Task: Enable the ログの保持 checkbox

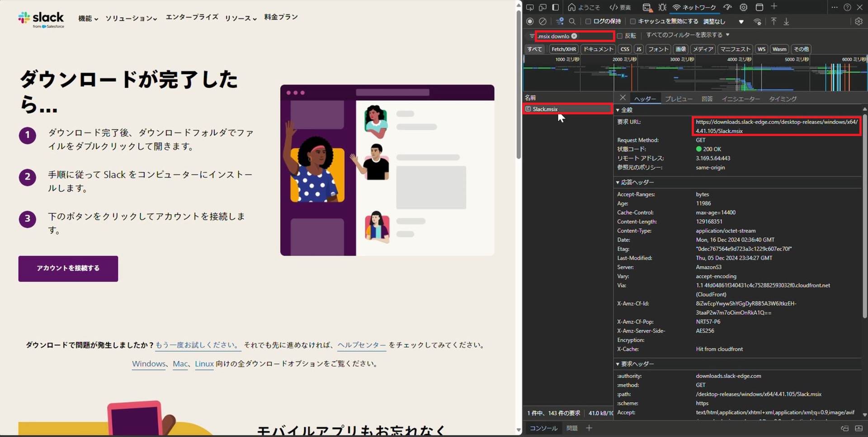Action: click(x=588, y=21)
